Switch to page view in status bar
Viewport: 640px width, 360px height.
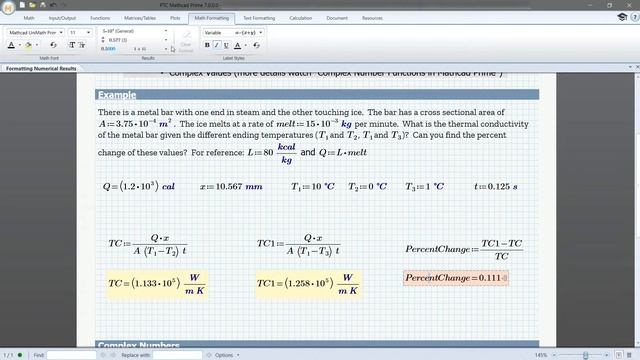(619, 355)
